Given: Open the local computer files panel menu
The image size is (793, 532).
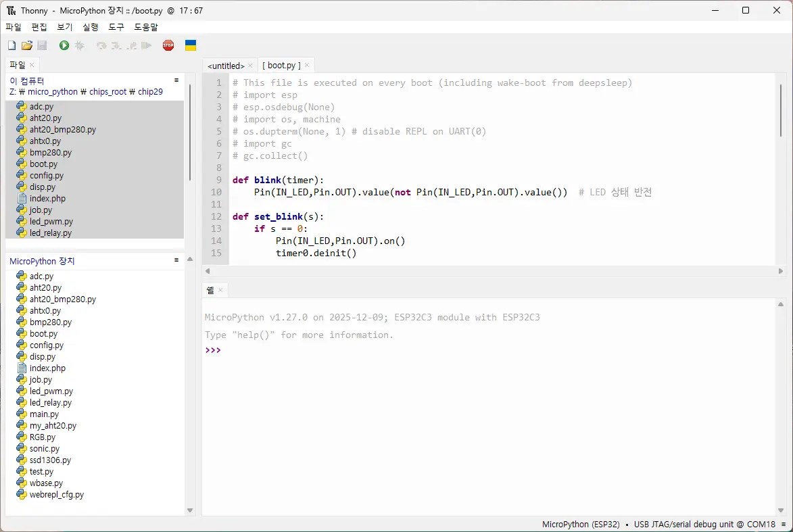Looking at the screenshot, I should (176, 80).
